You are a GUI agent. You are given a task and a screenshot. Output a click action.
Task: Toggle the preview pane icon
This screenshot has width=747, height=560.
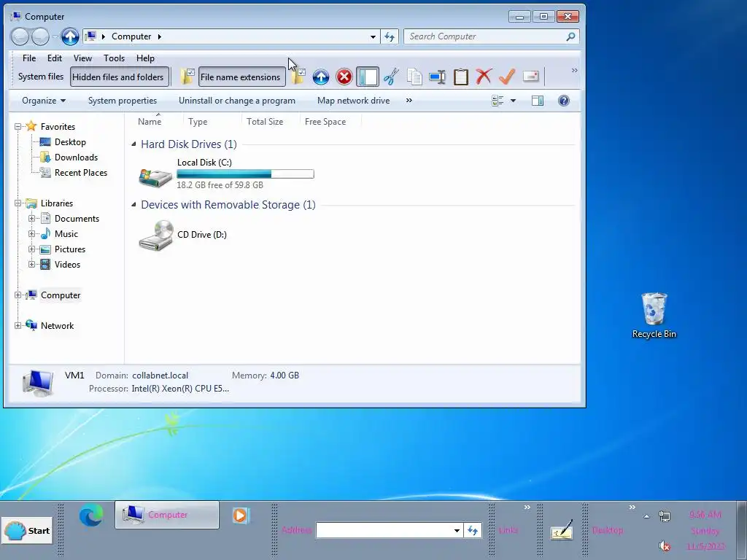(538, 101)
